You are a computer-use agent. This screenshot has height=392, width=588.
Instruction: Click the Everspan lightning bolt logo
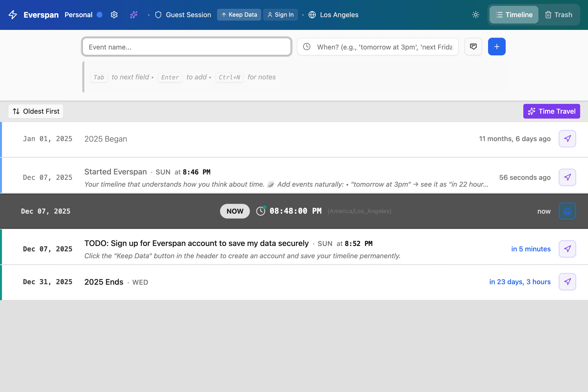(12, 15)
